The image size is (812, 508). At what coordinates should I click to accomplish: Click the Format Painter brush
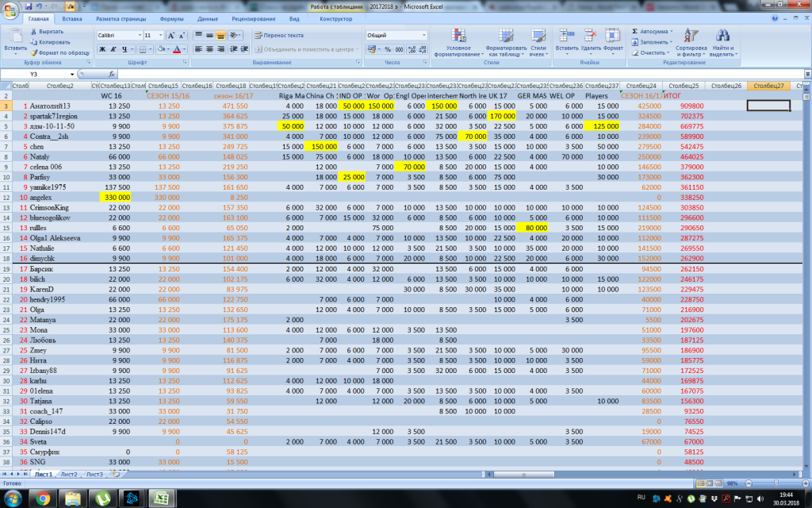click(x=34, y=52)
